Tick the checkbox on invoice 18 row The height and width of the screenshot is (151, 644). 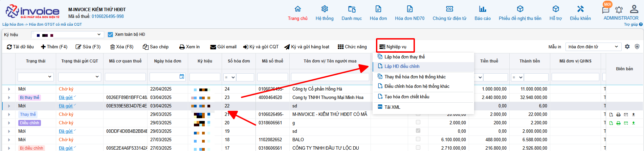click(418, 139)
